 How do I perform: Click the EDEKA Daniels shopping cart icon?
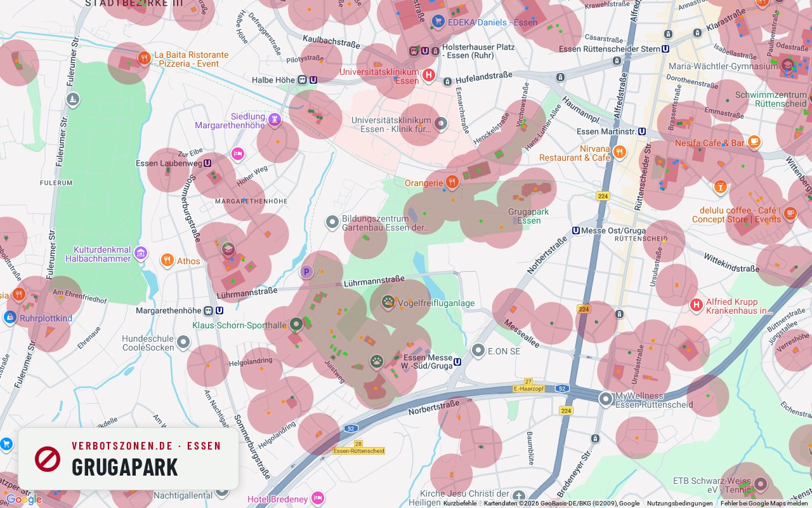438,22
